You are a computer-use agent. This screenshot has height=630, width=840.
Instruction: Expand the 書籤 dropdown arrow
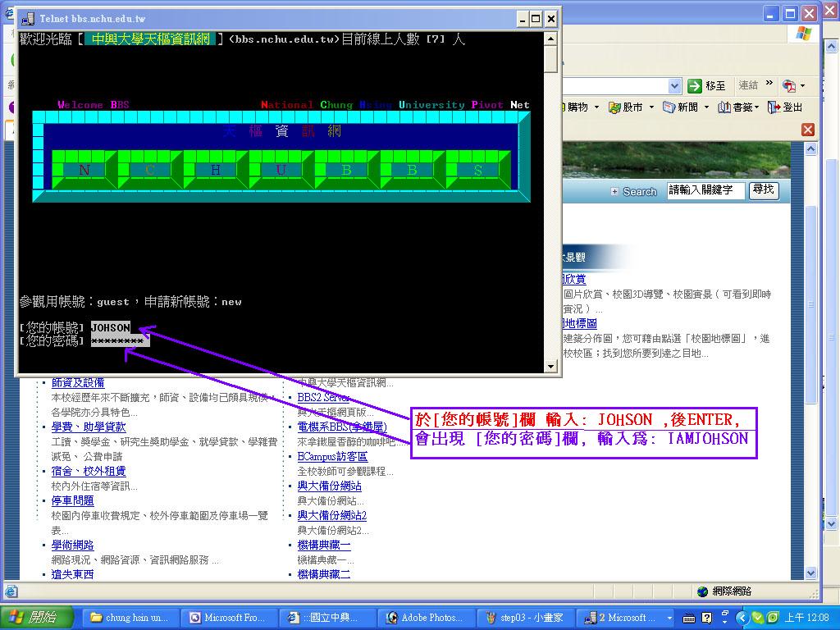[x=756, y=107]
